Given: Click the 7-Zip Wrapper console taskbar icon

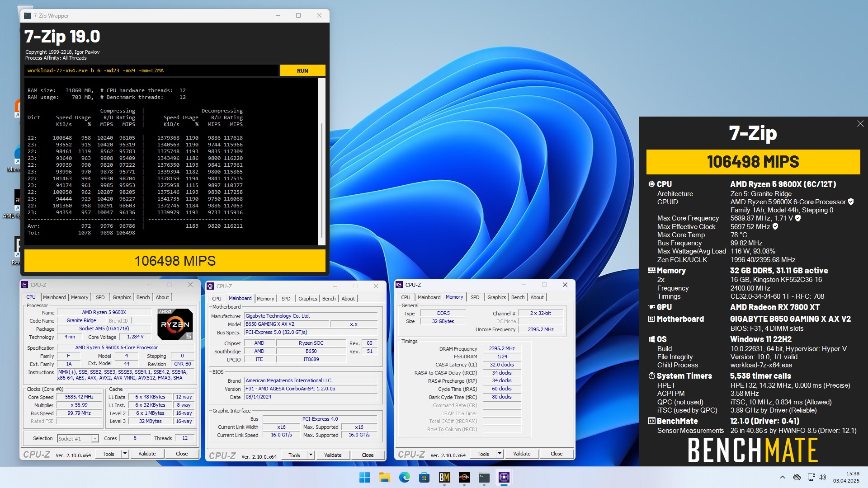Looking at the screenshot, I should click(x=484, y=477).
